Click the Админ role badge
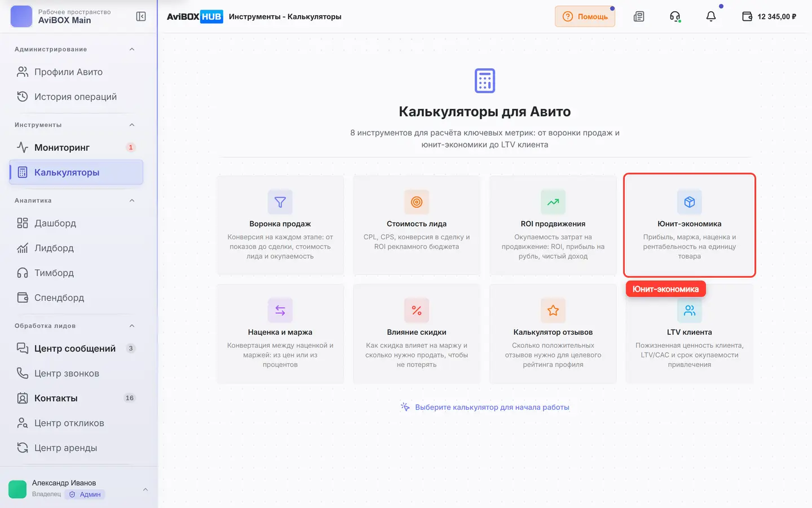This screenshot has width=812, height=508. click(x=85, y=494)
